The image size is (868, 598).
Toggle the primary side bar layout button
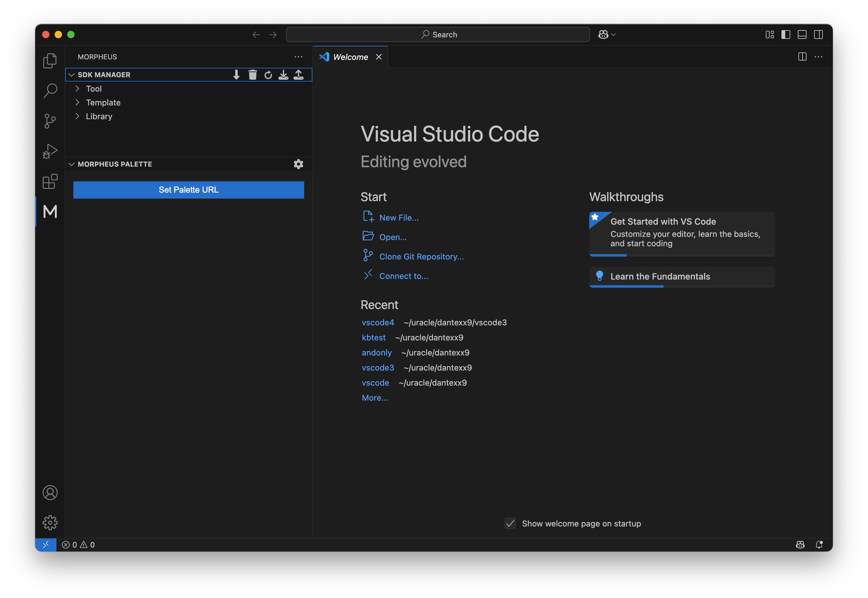(786, 35)
